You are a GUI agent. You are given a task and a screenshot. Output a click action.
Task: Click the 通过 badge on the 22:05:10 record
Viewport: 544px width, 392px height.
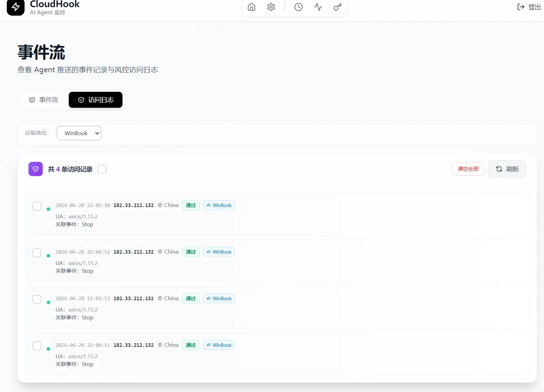(191, 205)
